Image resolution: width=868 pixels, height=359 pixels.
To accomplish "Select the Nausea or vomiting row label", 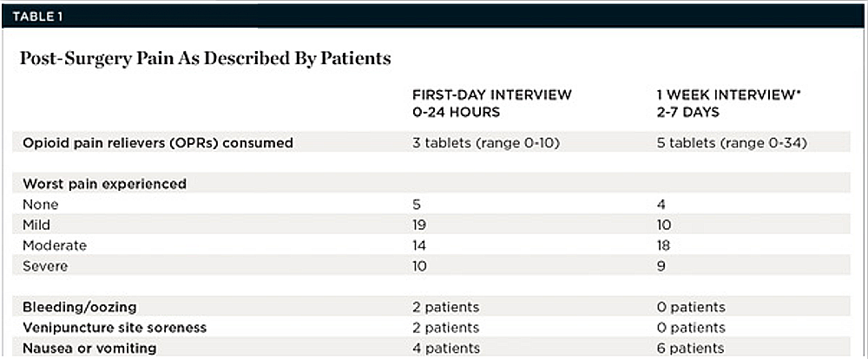I will click(x=89, y=349).
